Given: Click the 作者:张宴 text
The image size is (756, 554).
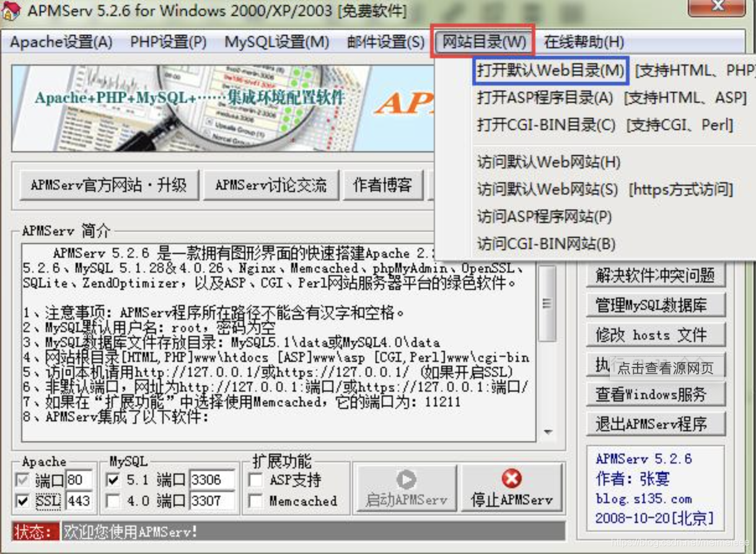Looking at the screenshot, I should click(633, 478).
